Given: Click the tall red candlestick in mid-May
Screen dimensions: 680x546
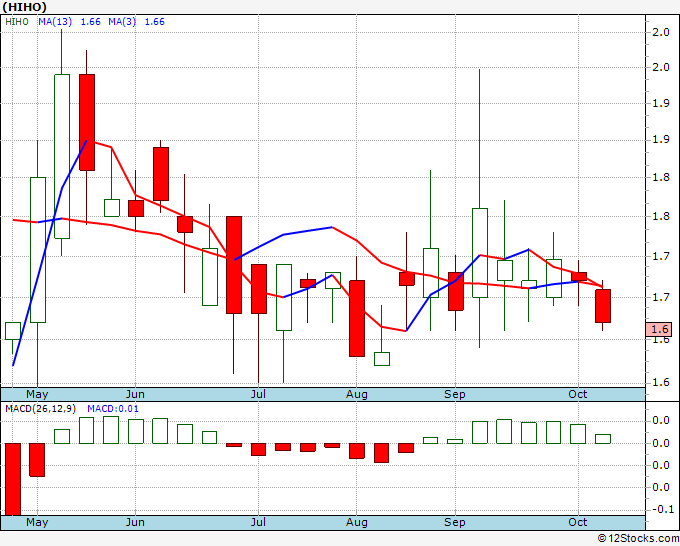Looking at the screenshot, I should pyautogui.click(x=87, y=122).
